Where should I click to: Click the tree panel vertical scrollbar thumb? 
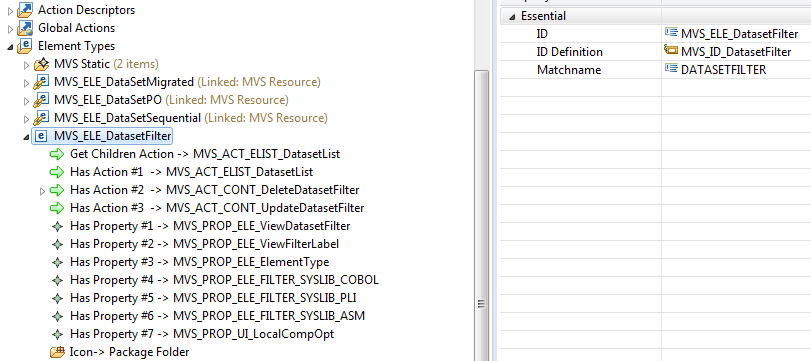(x=482, y=215)
